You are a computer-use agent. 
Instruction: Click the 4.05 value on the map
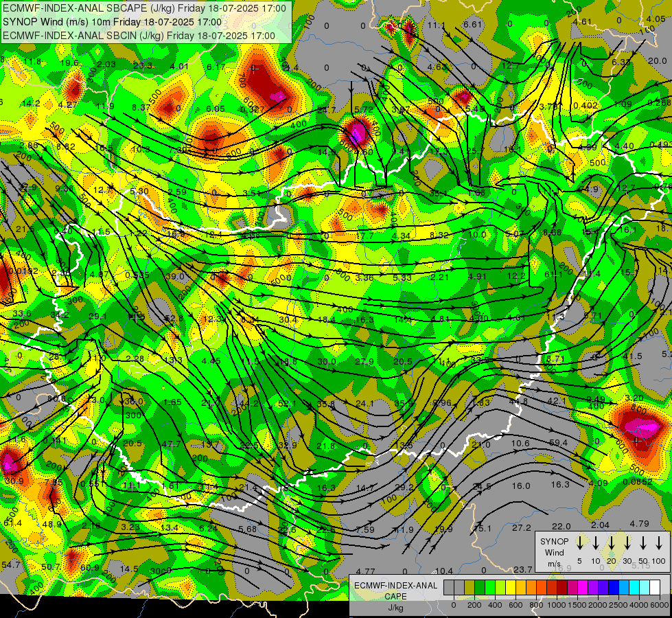coord(656,19)
